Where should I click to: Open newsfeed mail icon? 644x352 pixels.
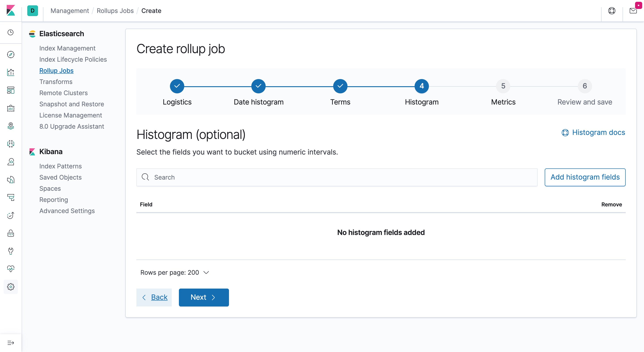click(633, 11)
